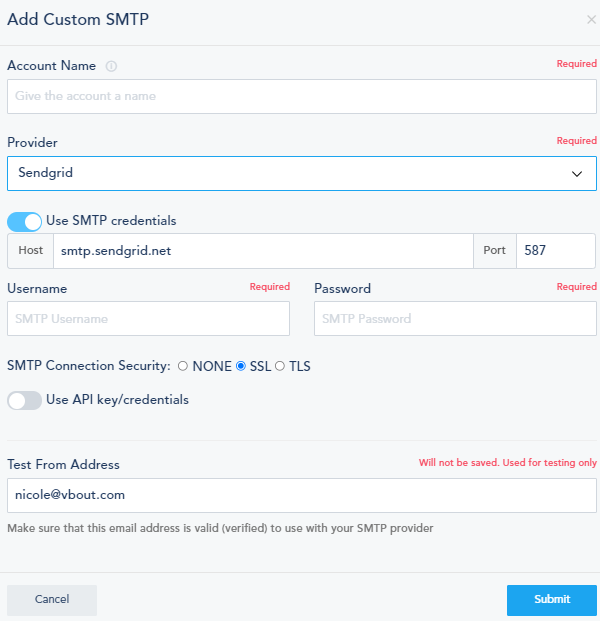The height and width of the screenshot is (621, 600).
Task: Click the Provider dropdown chevron arrow
Action: click(x=577, y=173)
